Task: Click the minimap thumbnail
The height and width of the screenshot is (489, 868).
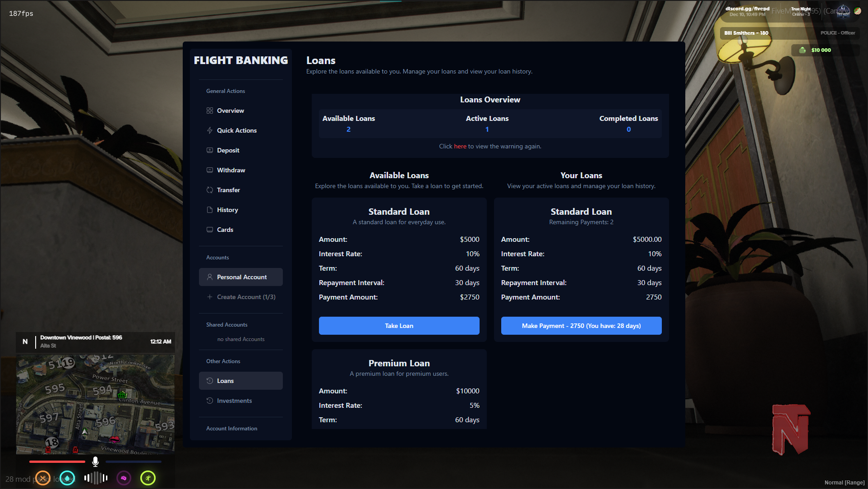Action: pos(95,404)
